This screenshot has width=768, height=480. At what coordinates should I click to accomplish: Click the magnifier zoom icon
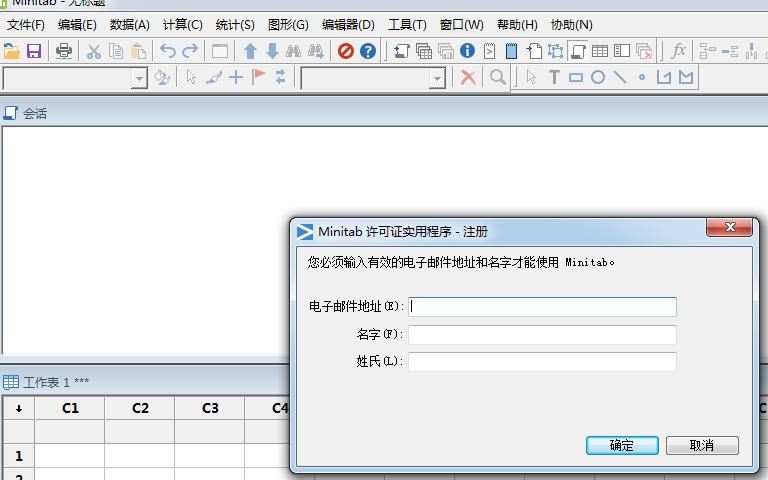point(498,77)
